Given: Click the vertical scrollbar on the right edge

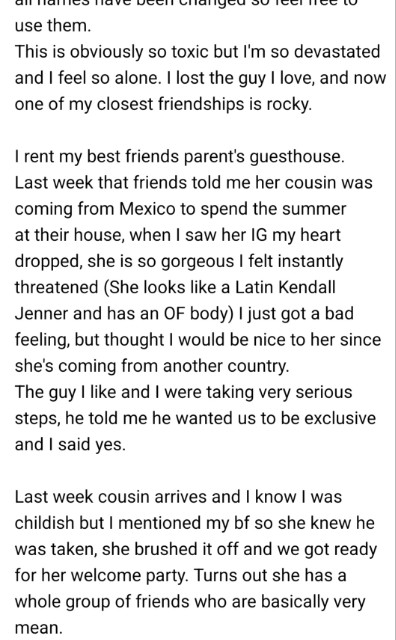Looking at the screenshot, I should (x=394, y=320).
